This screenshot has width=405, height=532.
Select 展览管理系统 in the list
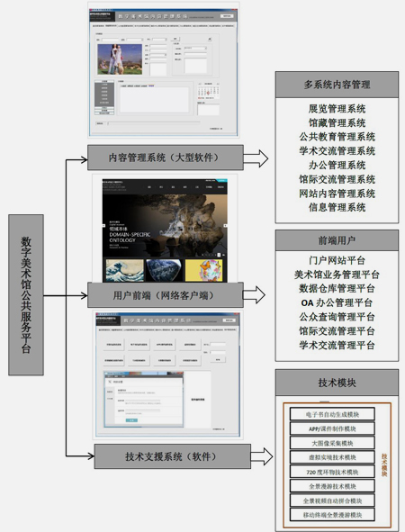coord(337,109)
